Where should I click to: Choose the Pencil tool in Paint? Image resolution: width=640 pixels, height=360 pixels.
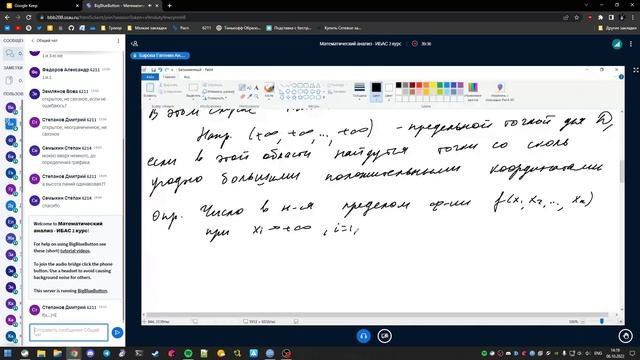(242, 87)
